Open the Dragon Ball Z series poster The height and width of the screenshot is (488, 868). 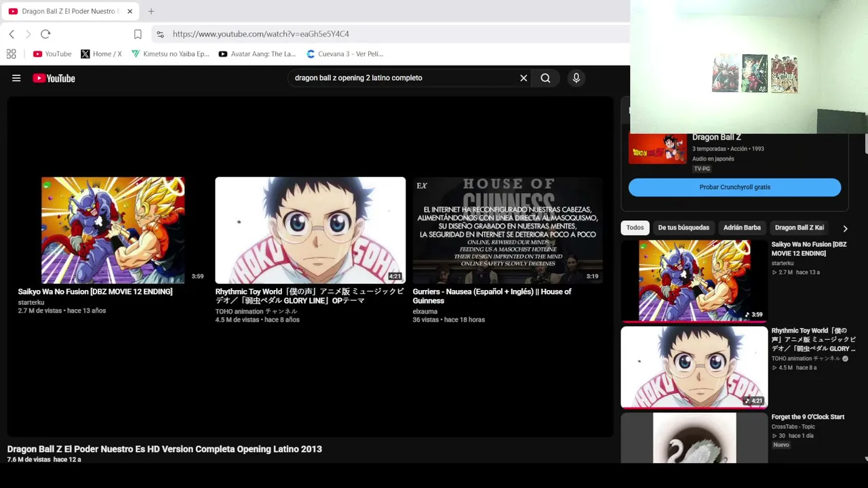pyautogui.click(x=658, y=148)
